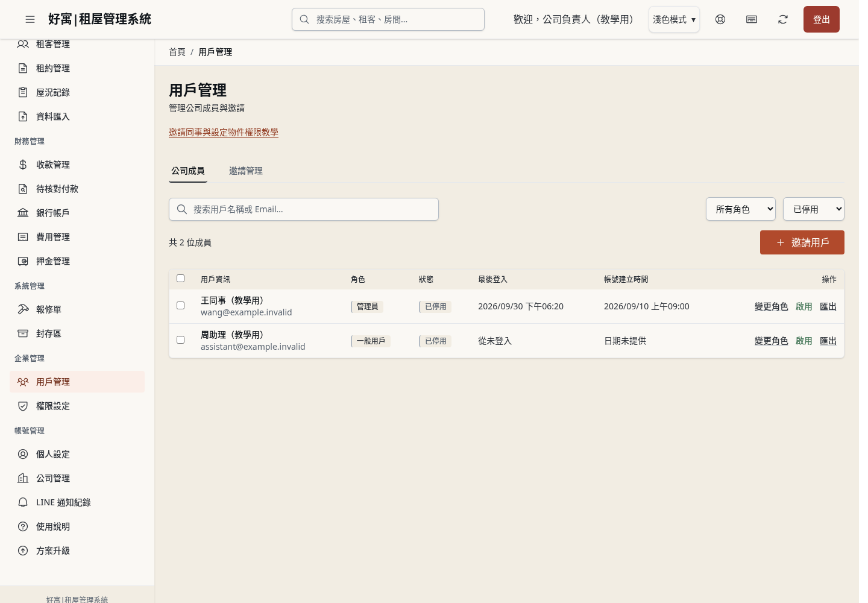Click the 封存區 archive icon
The image size is (868, 603).
(x=23, y=333)
